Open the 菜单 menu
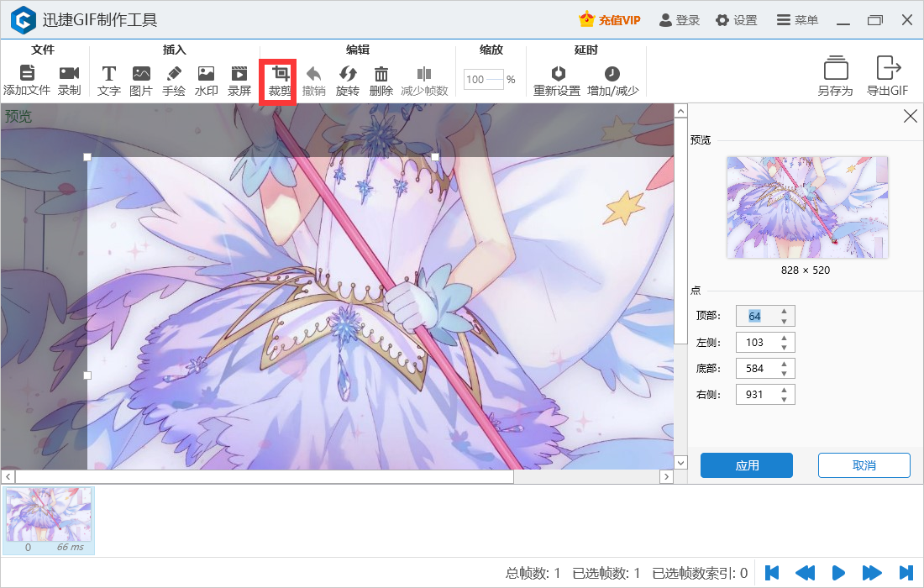Image resolution: width=924 pixels, height=588 pixels. tap(797, 20)
